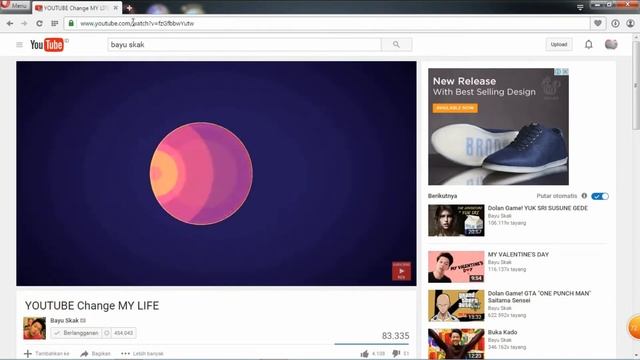This screenshot has height=360, width=640.
Task: Open the Opera Menu button
Action: click(15, 6)
